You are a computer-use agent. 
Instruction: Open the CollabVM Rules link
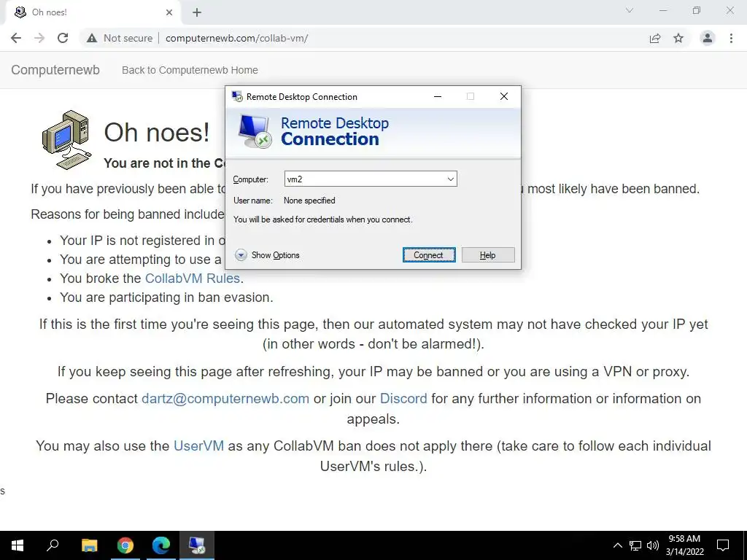coord(192,278)
